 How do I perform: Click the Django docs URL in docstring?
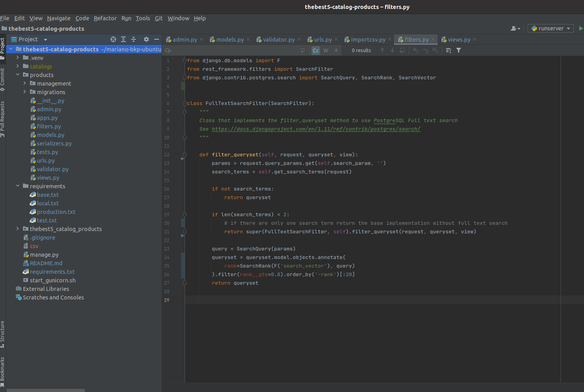point(316,129)
